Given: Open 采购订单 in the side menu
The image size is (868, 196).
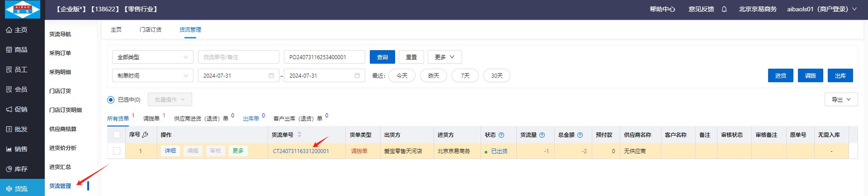Looking at the screenshot, I should 60,53.
